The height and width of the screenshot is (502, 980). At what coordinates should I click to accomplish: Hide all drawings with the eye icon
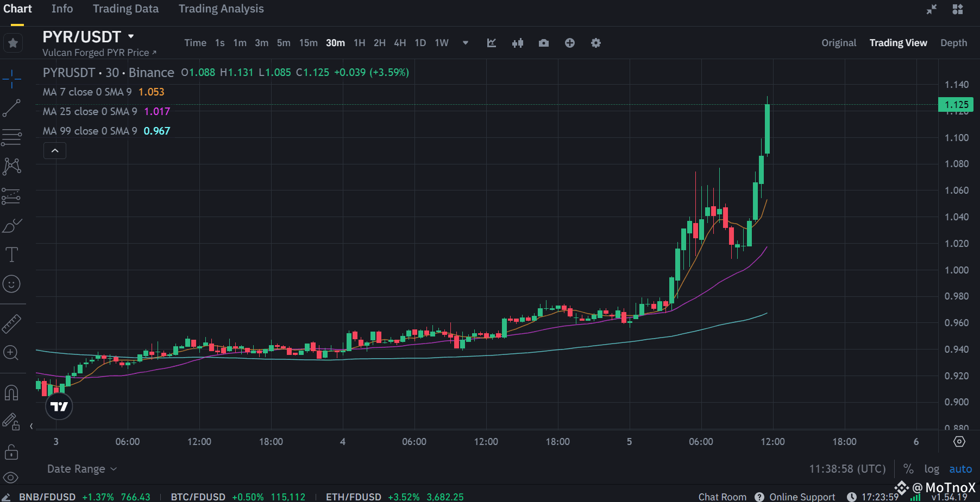point(11,478)
